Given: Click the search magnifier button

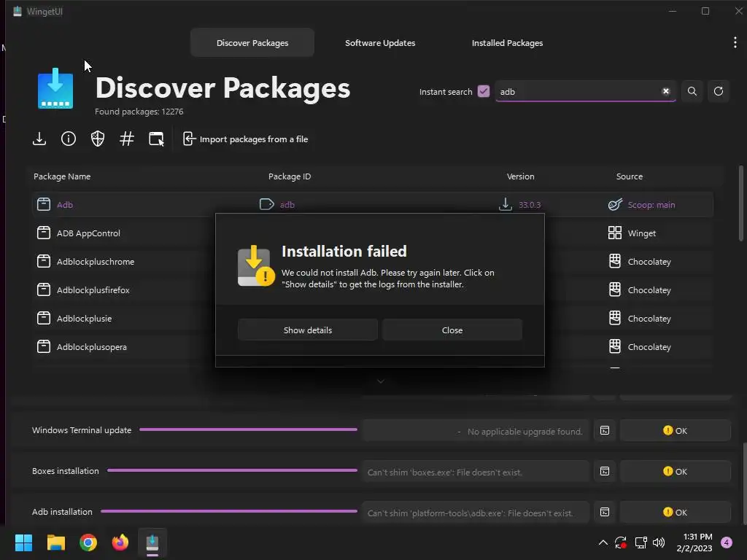Looking at the screenshot, I should pos(692,91).
